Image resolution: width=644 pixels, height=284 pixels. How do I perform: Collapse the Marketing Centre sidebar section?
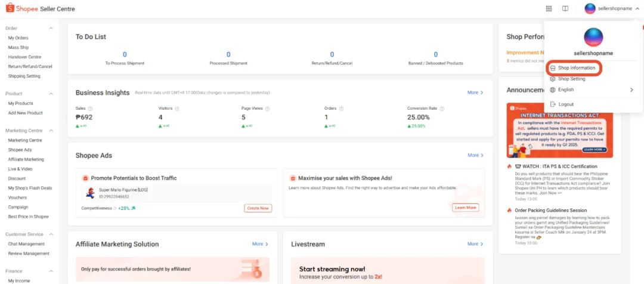click(x=51, y=131)
